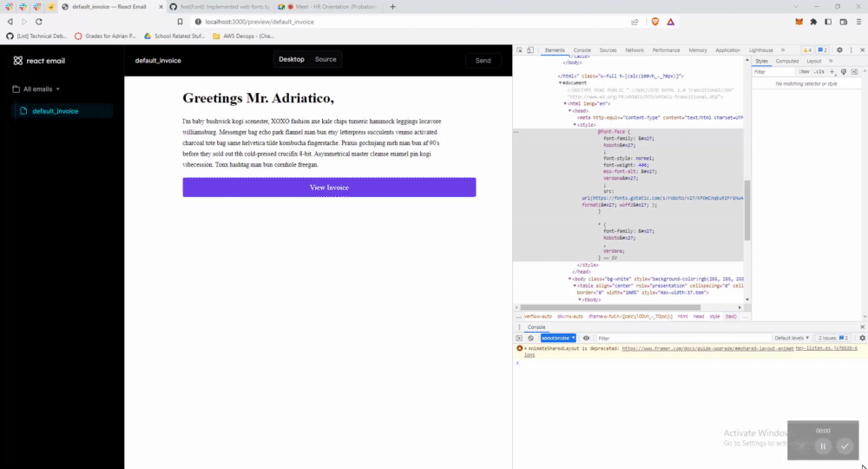Open the Brave wallet icon
868x469 pixels.
click(x=843, y=22)
